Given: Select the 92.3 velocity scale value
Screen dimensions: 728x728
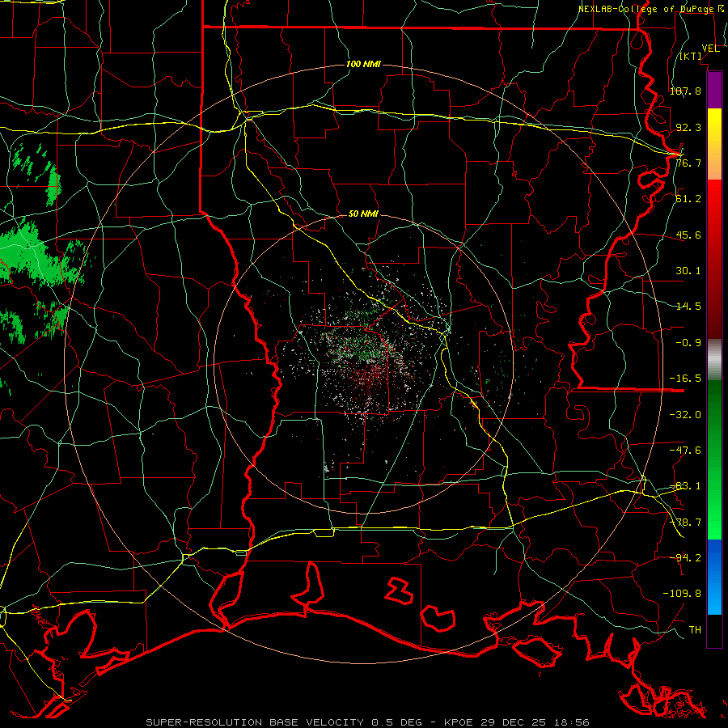Looking at the screenshot, I should (688, 127).
